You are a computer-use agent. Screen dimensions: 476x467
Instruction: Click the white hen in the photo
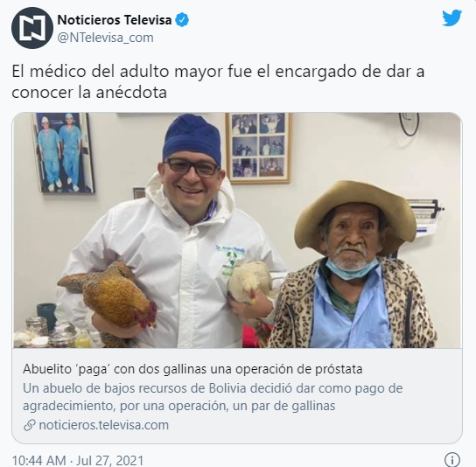point(250,283)
